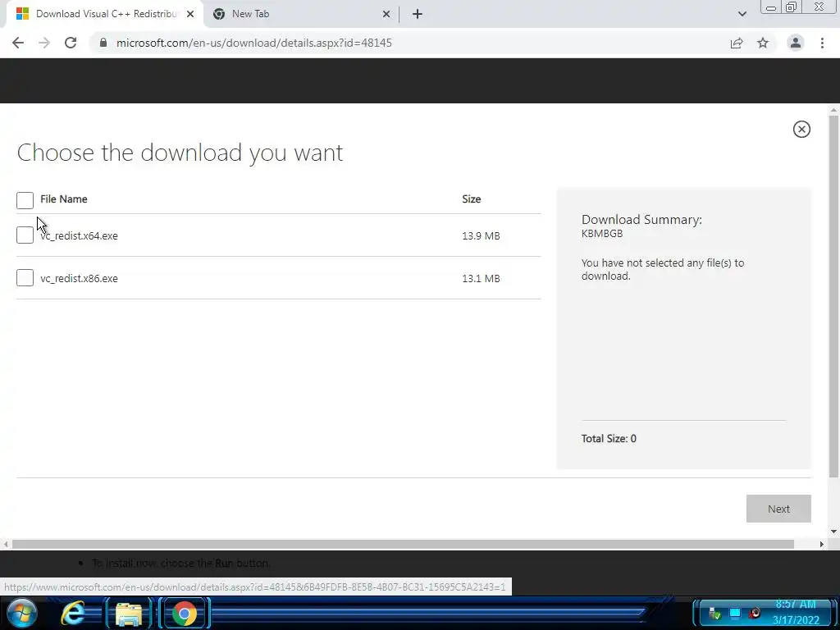Click the Chrome taskbar icon
This screenshot has width=840, height=630.
tap(184, 614)
